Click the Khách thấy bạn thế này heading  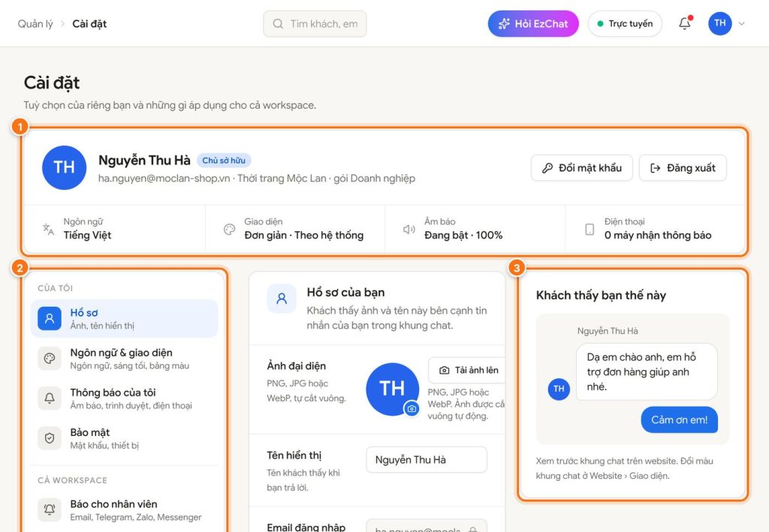pyautogui.click(x=601, y=296)
